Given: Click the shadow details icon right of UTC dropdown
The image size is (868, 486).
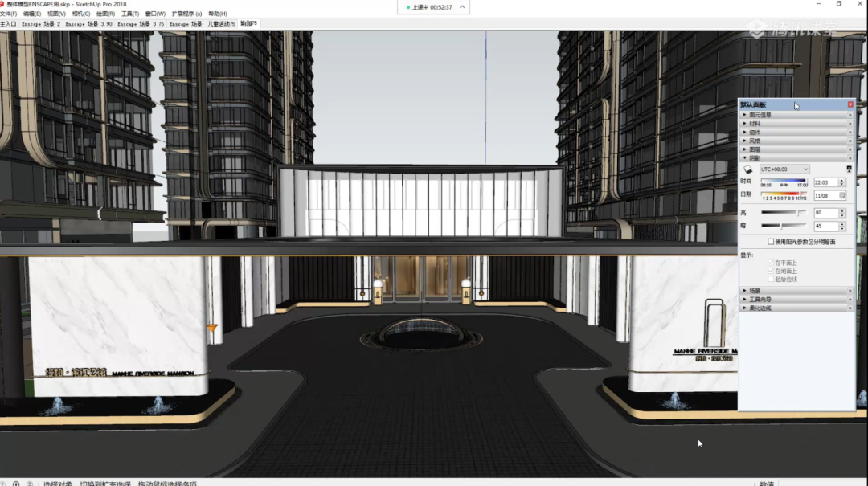Looking at the screenshot, I should pyautogui.click(x=850, y=169).
